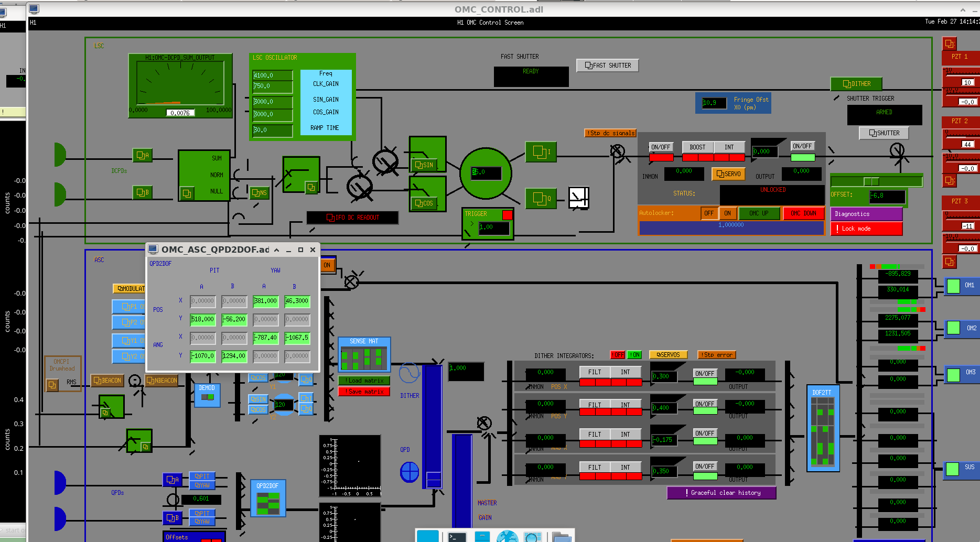Viewport: 980px width, 542px height.
Task: Open the QPD A PIT display menu
Action: pos(202,476)
